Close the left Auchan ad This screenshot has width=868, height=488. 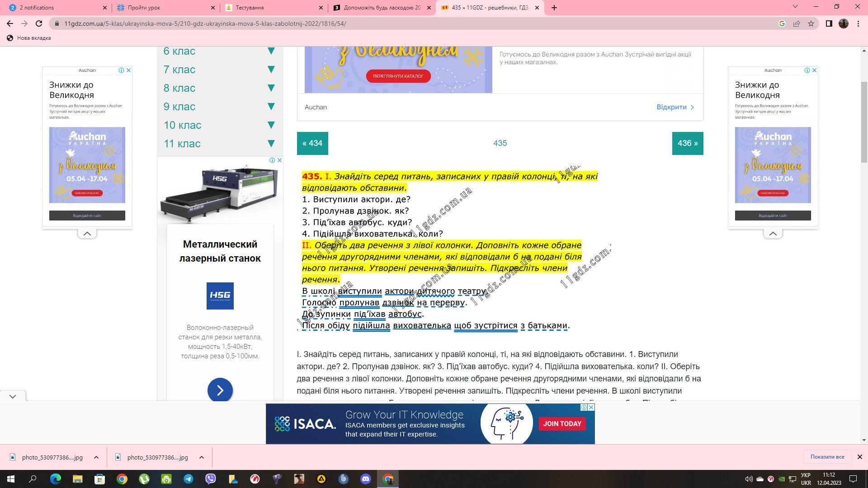[x=128, y=70]
